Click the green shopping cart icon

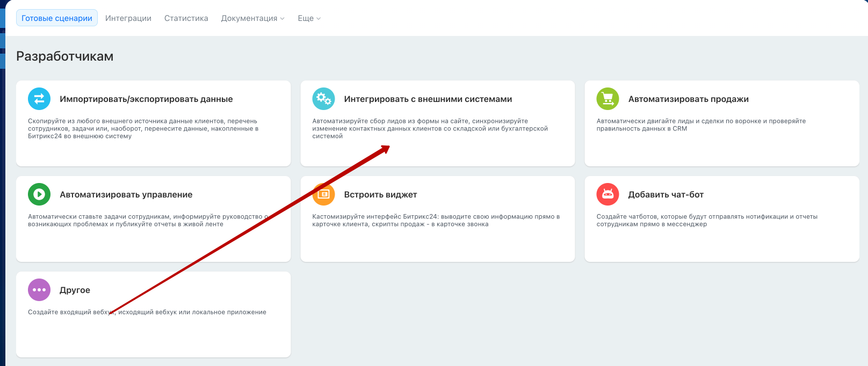tap(607, 99)
